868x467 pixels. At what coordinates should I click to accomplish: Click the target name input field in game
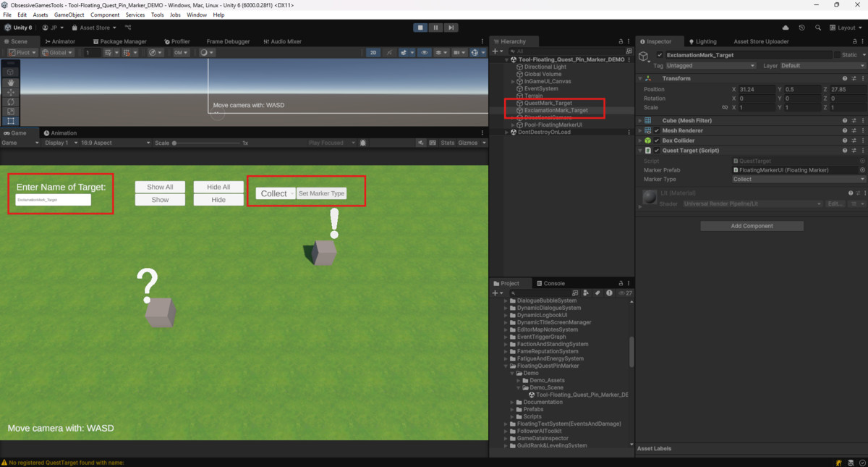click(x=53, y=199)
